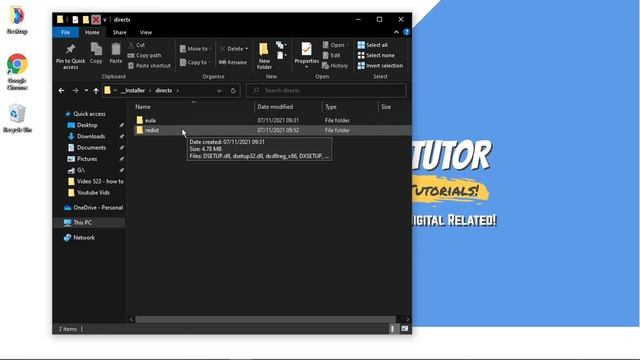Open the Move to menu
The width and height of the screenshot is (640, 360).
[195, 49]
